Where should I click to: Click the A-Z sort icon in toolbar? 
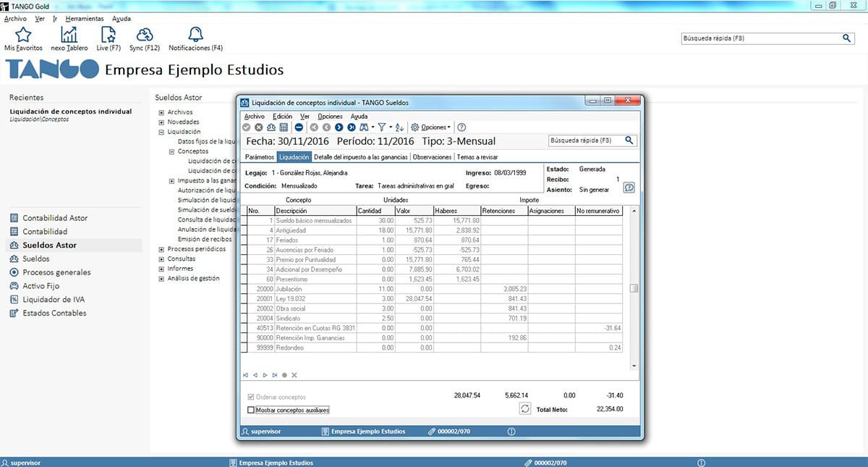[400, 127]
